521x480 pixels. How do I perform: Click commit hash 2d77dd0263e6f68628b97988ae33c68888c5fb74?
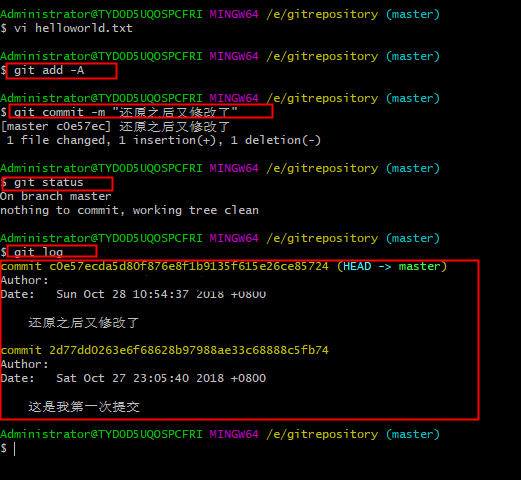(x=189, y=350)
